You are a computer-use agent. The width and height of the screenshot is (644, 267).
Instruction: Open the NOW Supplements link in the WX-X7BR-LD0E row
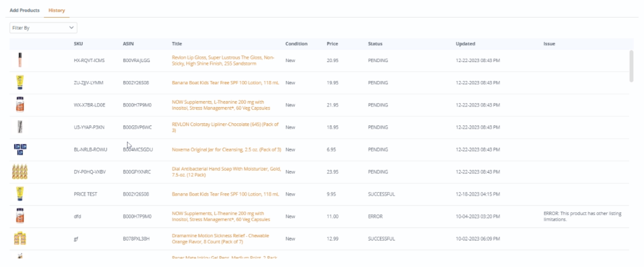[221, 105]
